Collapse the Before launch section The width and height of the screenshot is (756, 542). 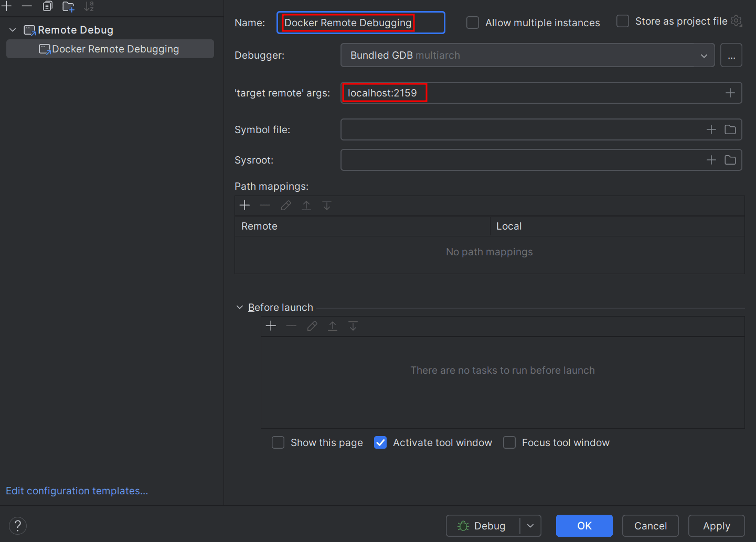240,307
